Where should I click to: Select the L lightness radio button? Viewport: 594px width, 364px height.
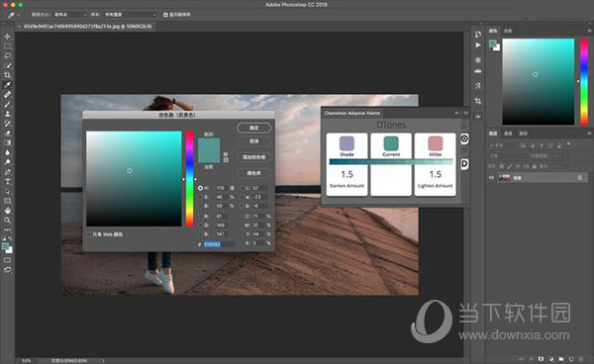pos(242,188)
